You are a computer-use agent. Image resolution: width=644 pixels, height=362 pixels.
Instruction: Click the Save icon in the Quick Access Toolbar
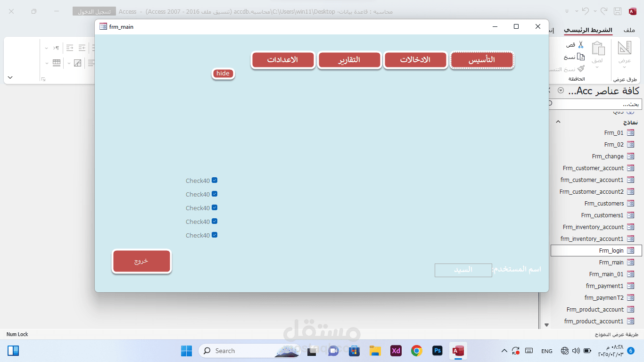(x=618, y=11)
